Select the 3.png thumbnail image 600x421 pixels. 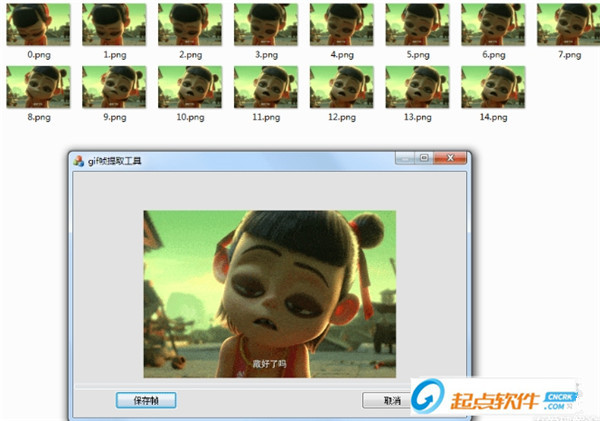pos(266,24)
